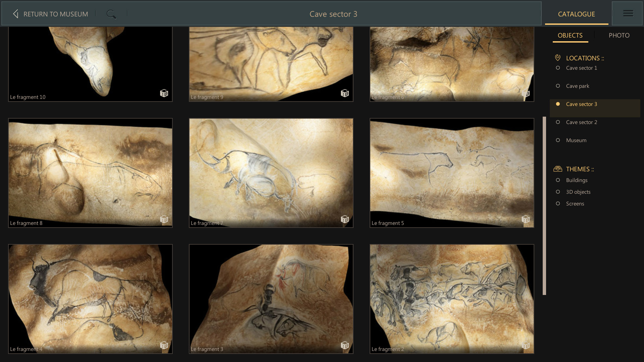The width and height of the screenshot is (644, 362).
Task: Click the Locations heading
Action: [x=585, y=58]
